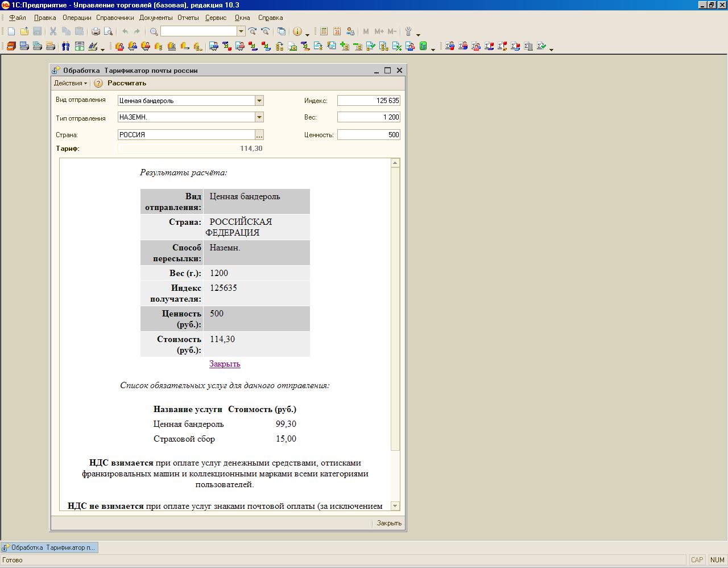Open the Calculator icon
The image size is (728, 568).
[x=324, y=32]
